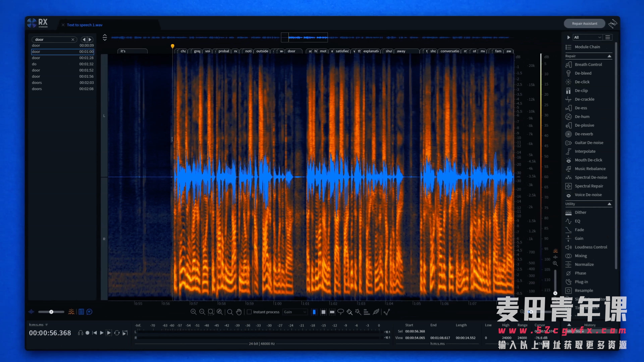The height and width of the screenshot is (362, 644).
Task: Open the All modules dropdown
Action: click(x=586, y=37)
